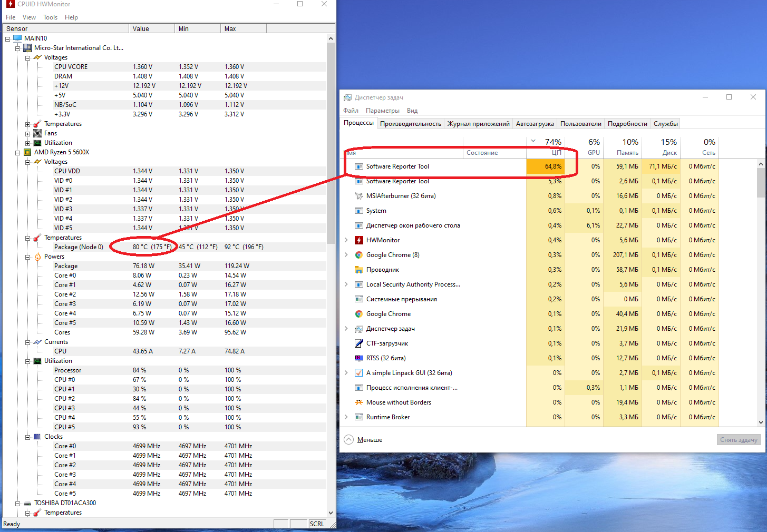Expand the Google Chrome (8) process group
Screen dimensions: 767x532
(x=346, y=255)
